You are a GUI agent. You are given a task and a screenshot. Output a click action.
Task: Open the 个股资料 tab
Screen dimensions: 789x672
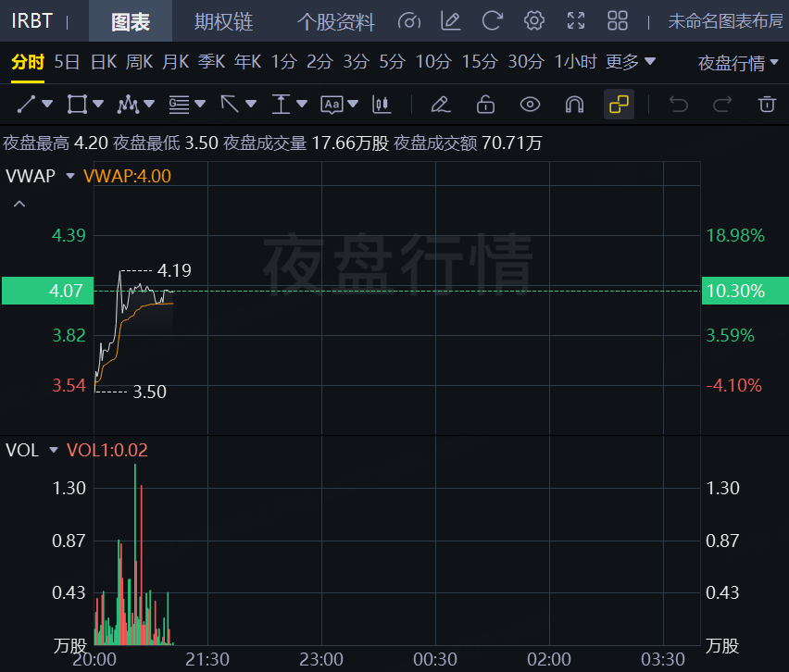pyautogui.click(x=336, y=21)
